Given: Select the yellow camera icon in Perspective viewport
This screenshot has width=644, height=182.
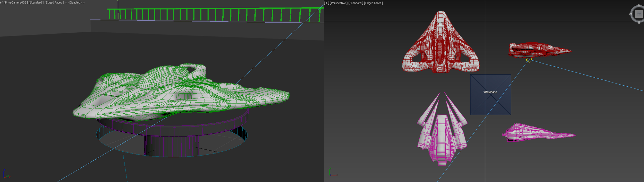Looking at the screenshot, I should tap(529, 60).
